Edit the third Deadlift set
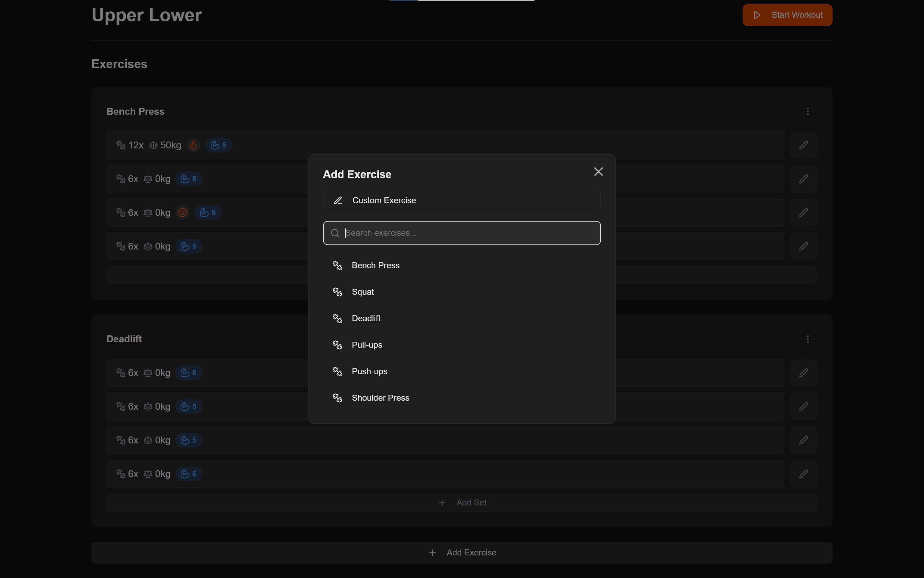This screenshot has width=924, height=578. coord(803,440)
